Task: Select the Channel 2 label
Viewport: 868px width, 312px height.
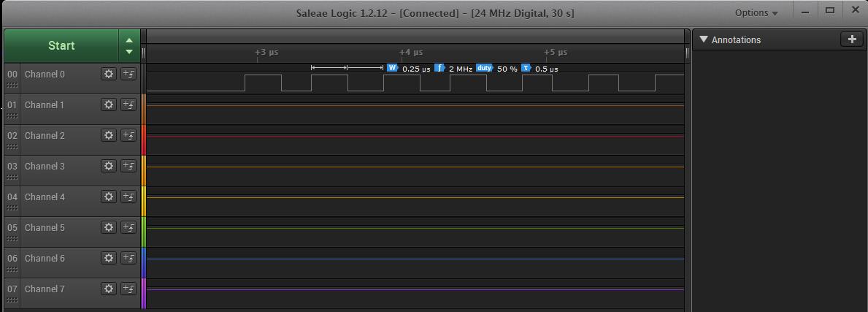Action: [45, 134]
